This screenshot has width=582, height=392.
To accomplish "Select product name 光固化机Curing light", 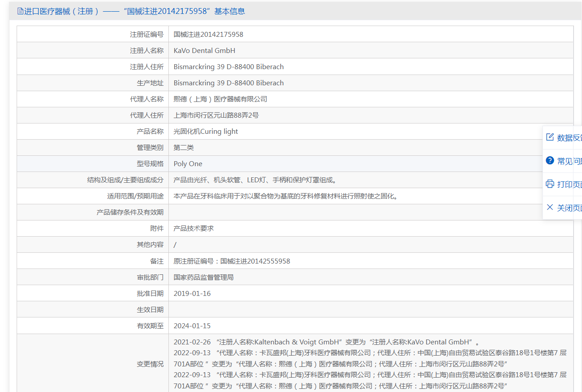I will (x=206, y=131).
